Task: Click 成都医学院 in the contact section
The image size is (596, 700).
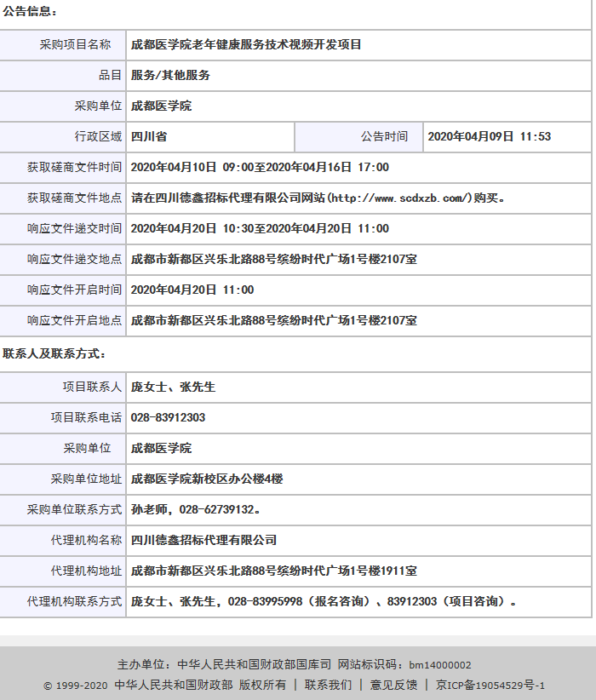Action: [x=161, y=448]
